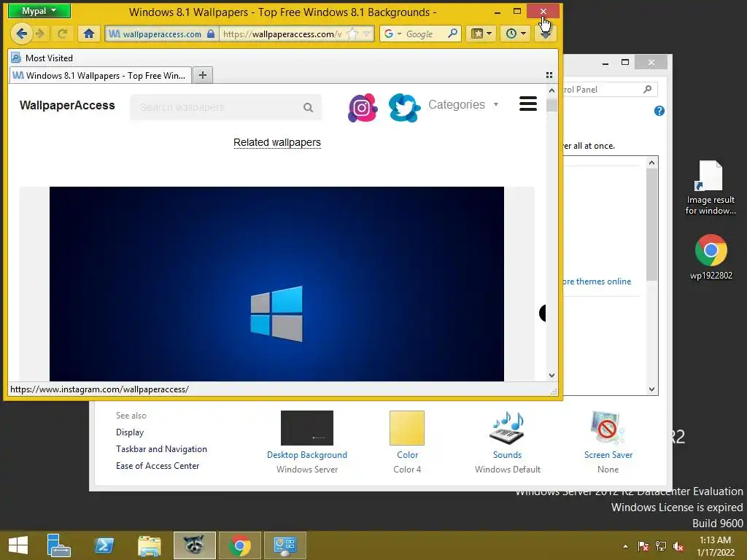Click the muted volume tray icon
747x560 pixels.
click(678, 546)
